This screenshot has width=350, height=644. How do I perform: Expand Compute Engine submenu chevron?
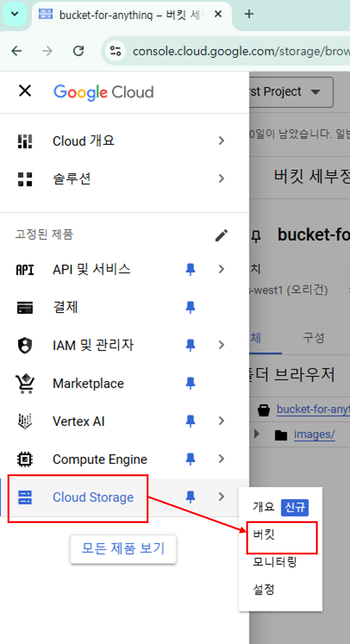[221, 459]
